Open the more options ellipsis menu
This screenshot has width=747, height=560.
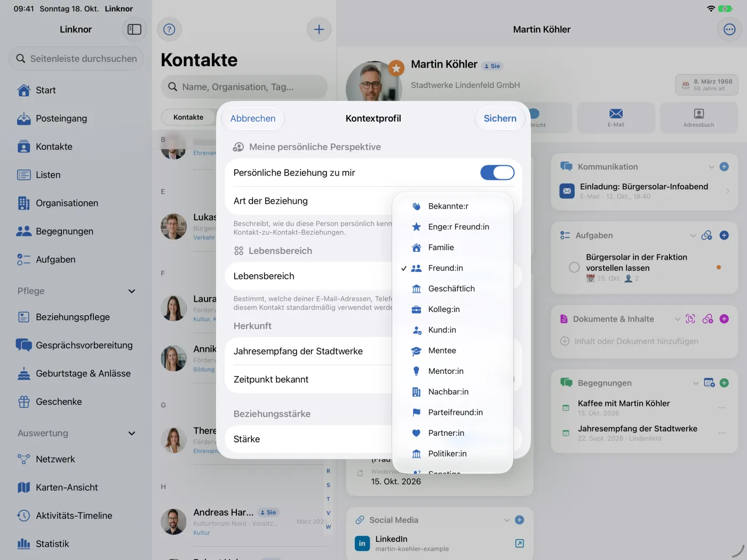(x=729, y=29)
